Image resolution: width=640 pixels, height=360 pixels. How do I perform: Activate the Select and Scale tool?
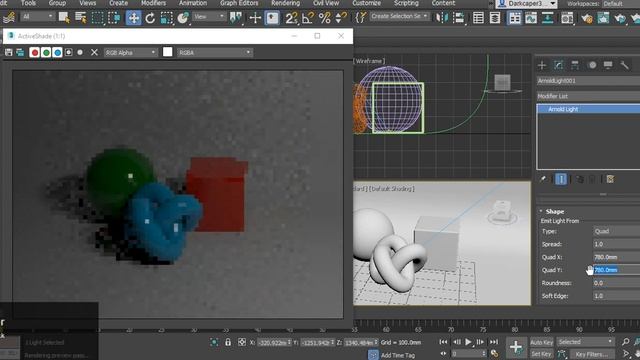[x=167, y=18]
